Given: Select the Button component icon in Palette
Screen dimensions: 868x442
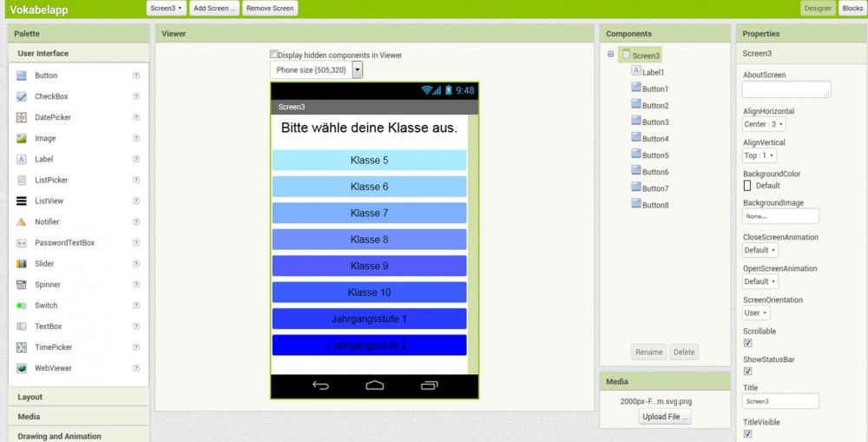Looking at the screenshot, I should [22, 76].
